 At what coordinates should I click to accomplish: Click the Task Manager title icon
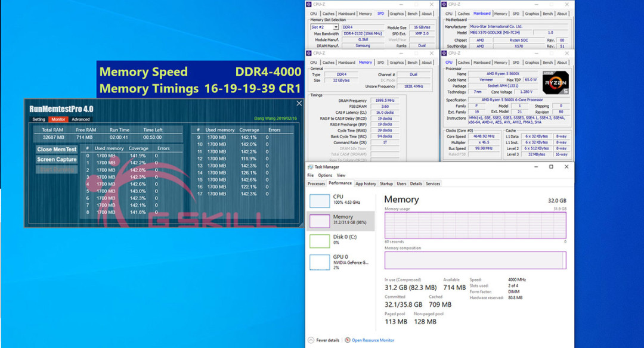311,167
